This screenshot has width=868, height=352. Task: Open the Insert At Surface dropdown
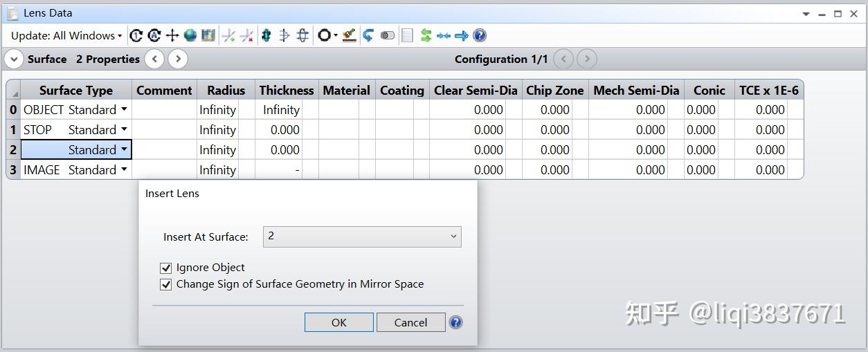click(362, 237)
